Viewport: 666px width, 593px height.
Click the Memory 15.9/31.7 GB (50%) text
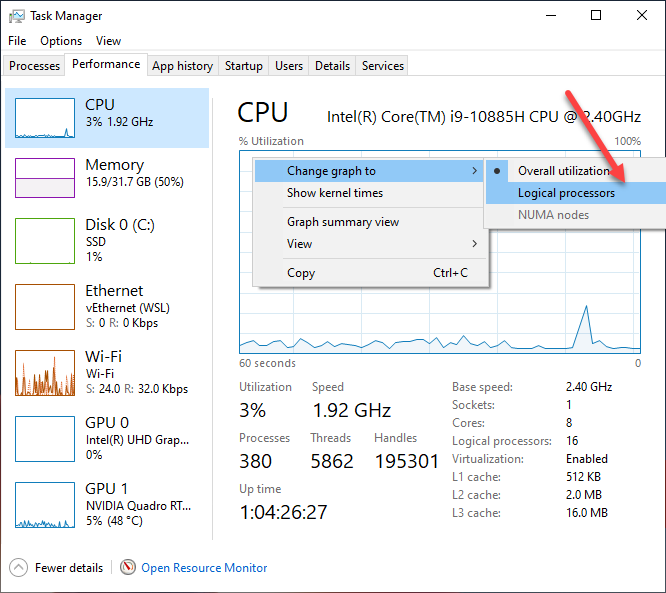tap(135, 182)
